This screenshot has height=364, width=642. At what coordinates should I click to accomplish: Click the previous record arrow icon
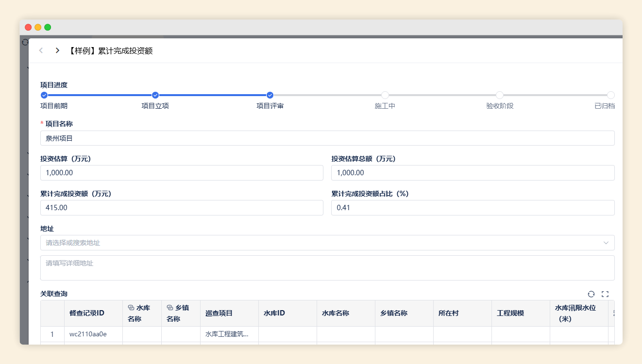pyautogui.click(x=41, y=50)
